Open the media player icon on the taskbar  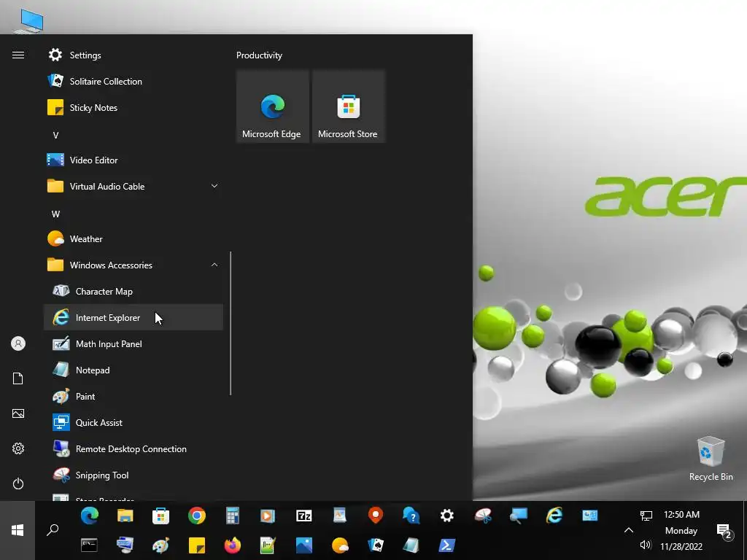(268, 516)
